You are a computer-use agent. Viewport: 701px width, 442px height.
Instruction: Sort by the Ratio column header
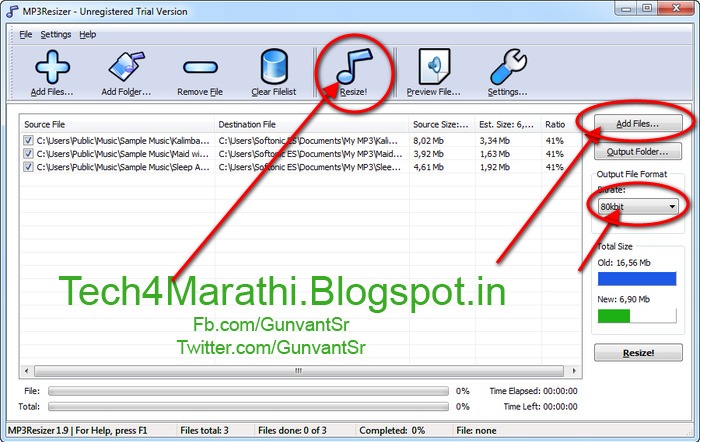click(x=561, y=124)
